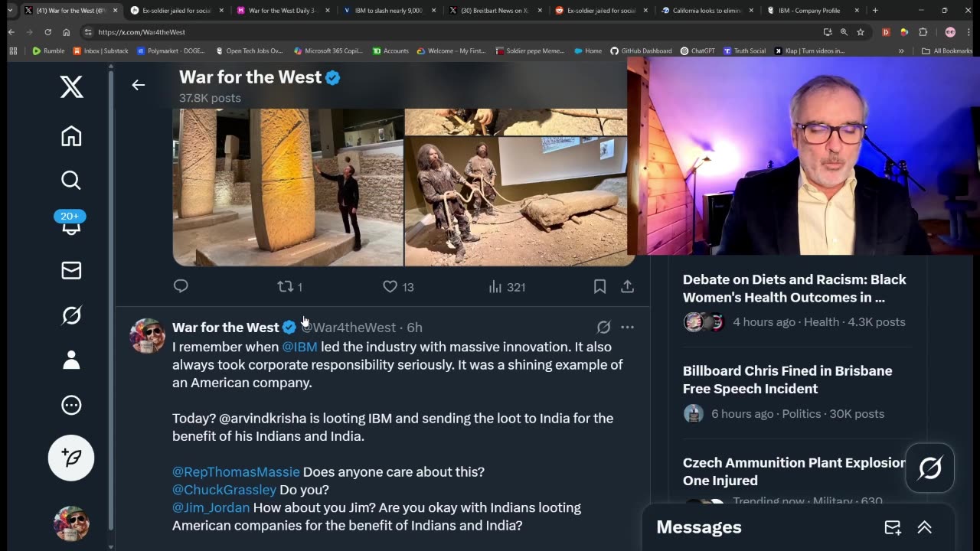Compose a new post with feather button
980x551 pixels.
coord(71,458)
